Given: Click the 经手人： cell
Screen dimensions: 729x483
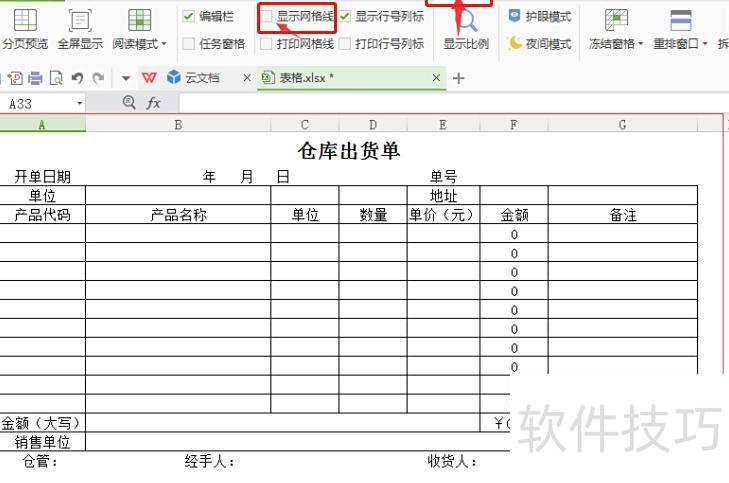Looking at the screenshot, I should pyautogui.click(x=210, y=461).
